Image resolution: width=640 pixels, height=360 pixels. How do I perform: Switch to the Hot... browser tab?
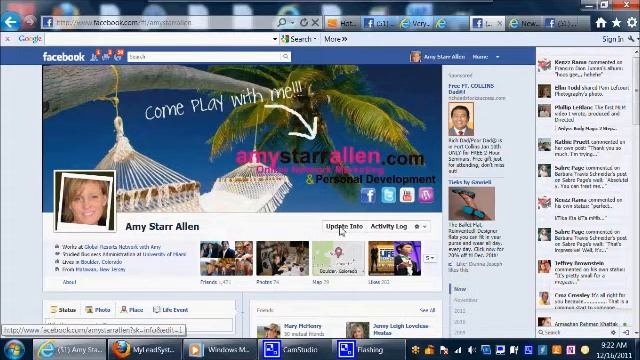tap(342, 23)
